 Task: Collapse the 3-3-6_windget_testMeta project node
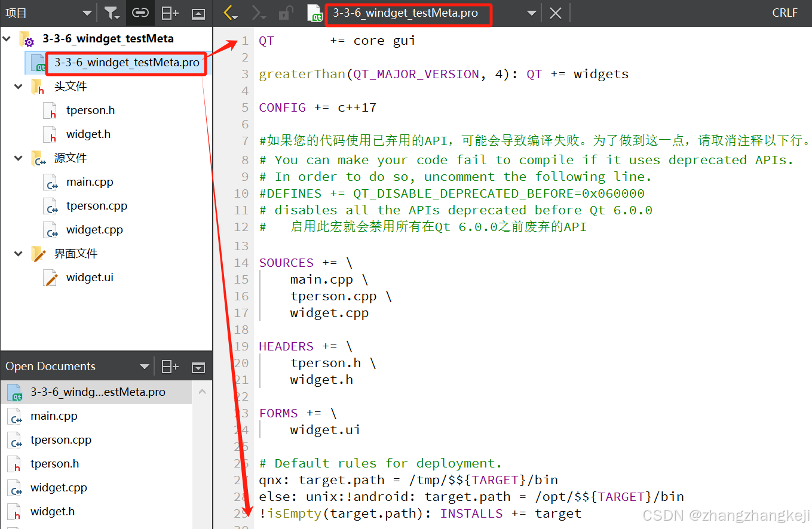(7, 39)
